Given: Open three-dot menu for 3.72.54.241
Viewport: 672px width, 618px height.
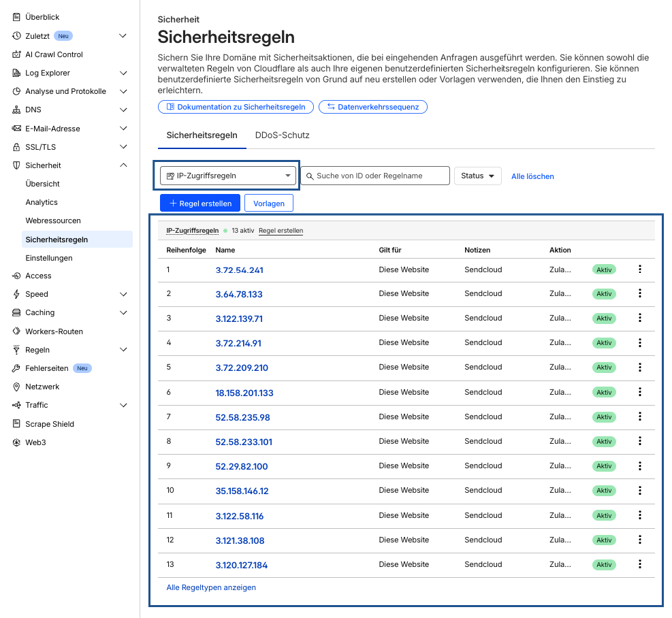Looking at the screenshot, I should tap(640, 269).
